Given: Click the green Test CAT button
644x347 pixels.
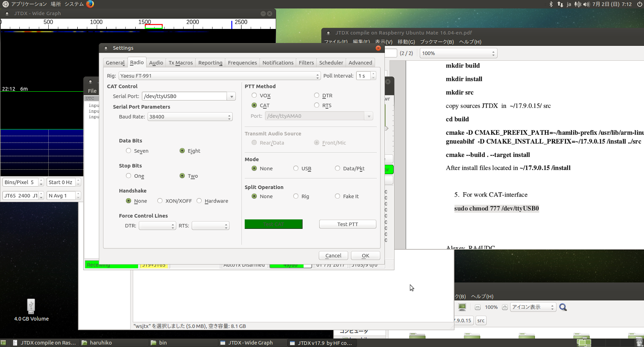Looking at the screenshot, I should [x=274, y=224].
